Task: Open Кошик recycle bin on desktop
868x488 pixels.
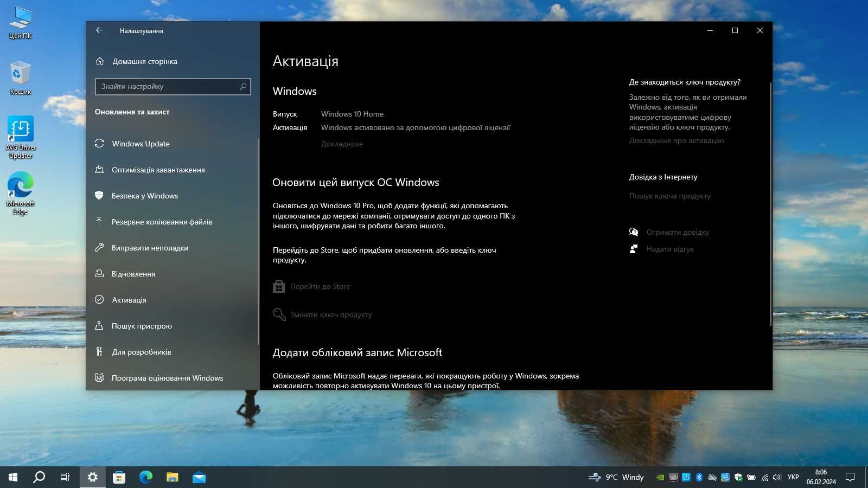Action: click(x=20, y=78)
